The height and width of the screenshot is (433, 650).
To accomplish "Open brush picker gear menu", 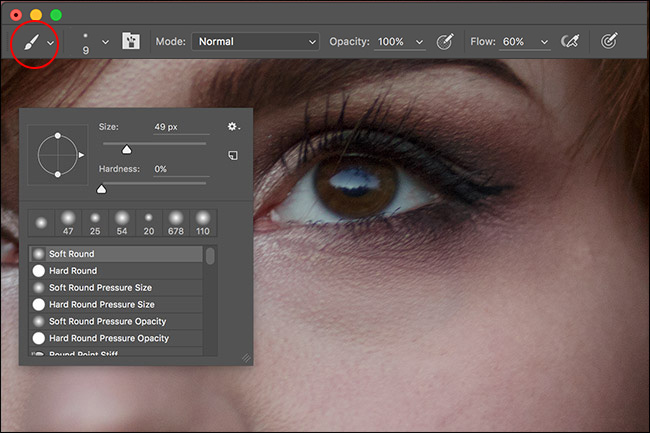I will tap(233, 126).
